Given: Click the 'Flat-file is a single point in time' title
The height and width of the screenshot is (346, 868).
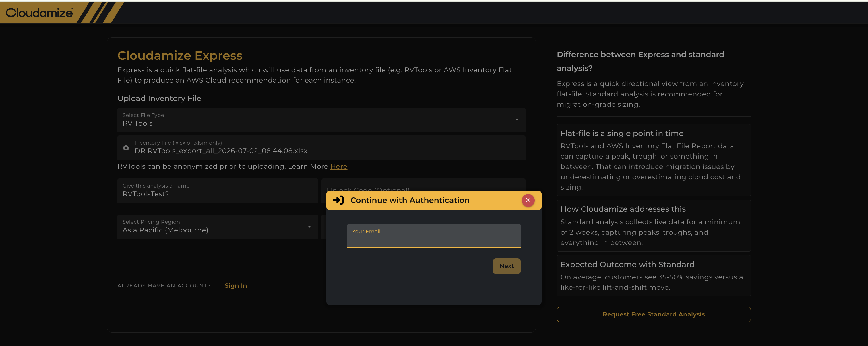Looking at the screenshot, I should (622, 133).
